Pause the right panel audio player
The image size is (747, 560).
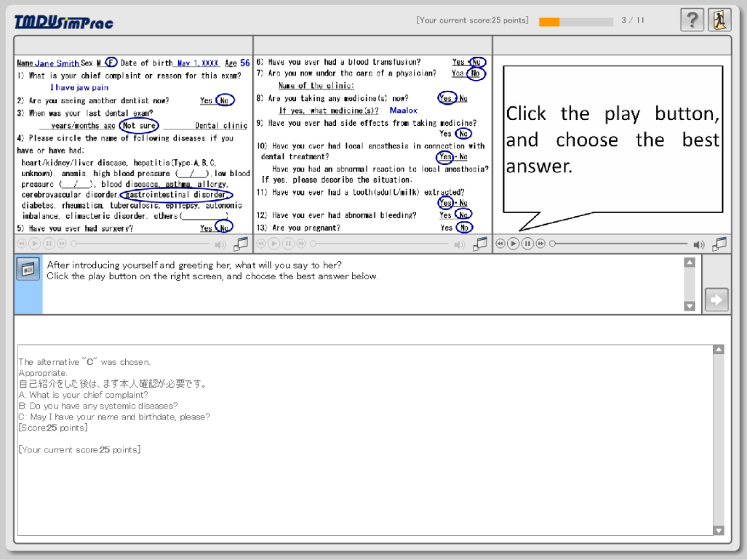pyautogui.click(x=527, y=244)
